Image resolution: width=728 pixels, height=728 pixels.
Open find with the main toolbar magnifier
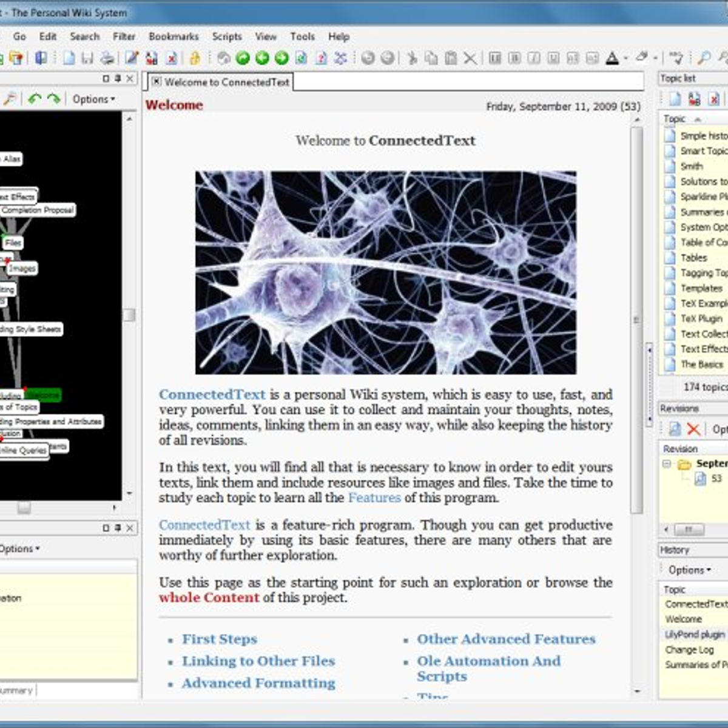pyautogui.click(x=704, y=58)
